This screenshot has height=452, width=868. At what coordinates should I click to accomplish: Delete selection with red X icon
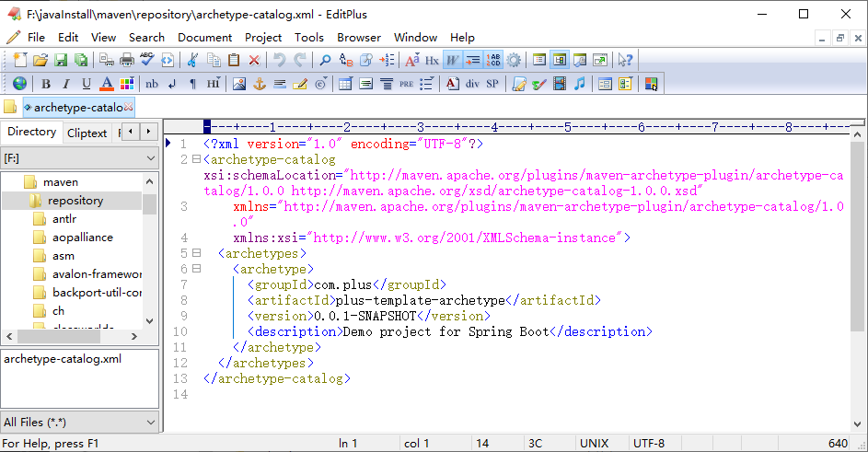click(x=254, y=60)
